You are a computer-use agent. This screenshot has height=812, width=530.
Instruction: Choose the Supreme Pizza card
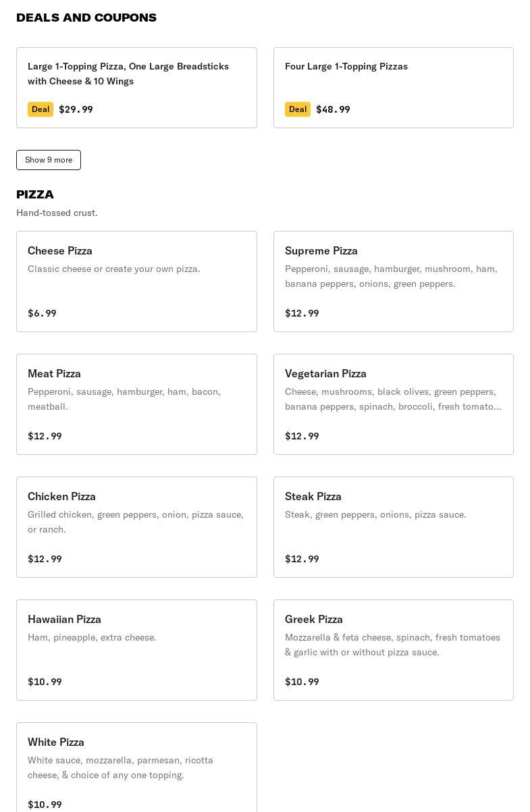pyautogui.click(x=394, y=281)
